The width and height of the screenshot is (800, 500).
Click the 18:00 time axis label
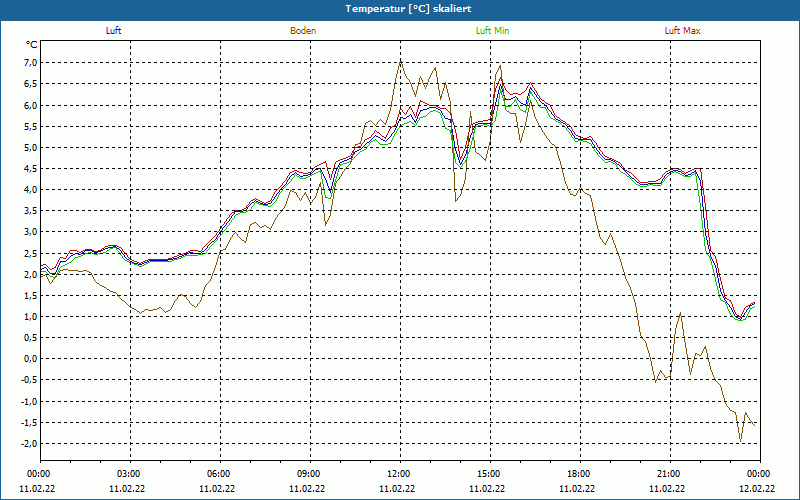tap(578, 474)
